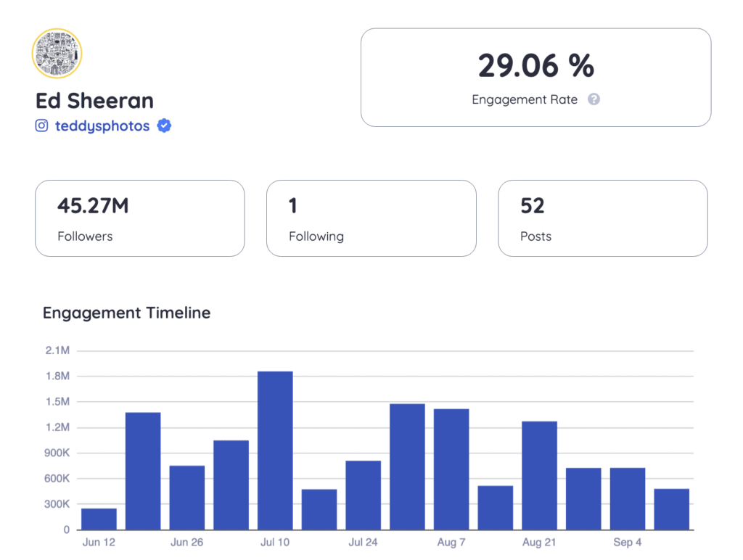The image size is (743, 560).
Task: Click the Ed Sheeran name heading
Action: pyautogui.click(x=95, y=101)
